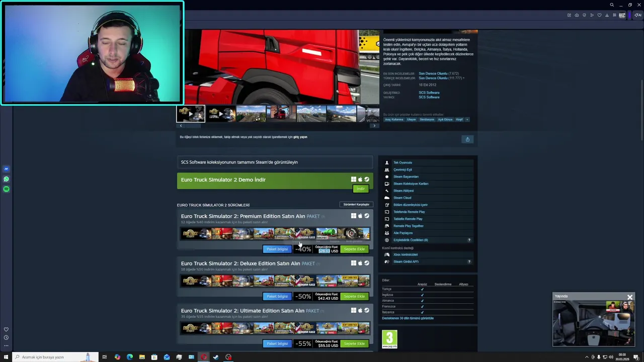Click the send/flow arrow icon in toolbar
This screenshot has width=644, height=362.
(x=592, y=15)
